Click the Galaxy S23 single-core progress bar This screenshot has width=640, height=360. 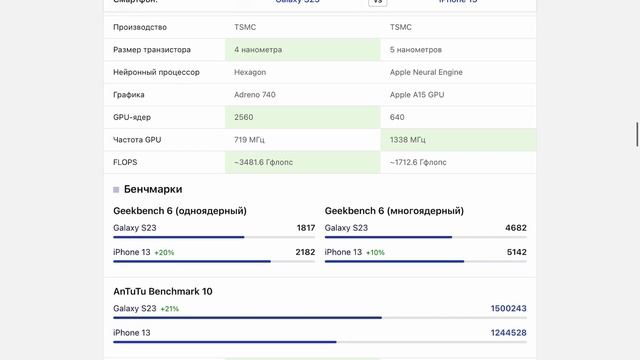point(214,237)
